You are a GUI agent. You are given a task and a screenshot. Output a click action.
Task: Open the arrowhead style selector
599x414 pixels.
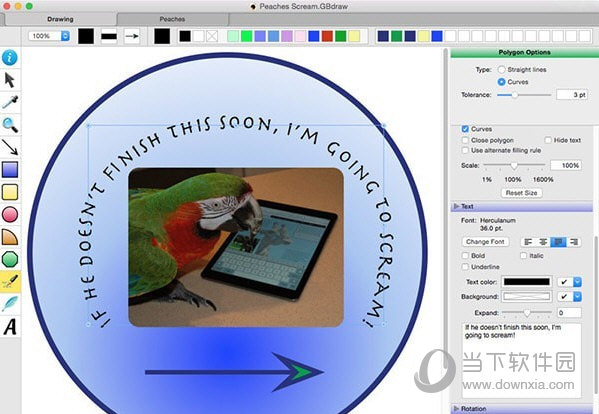132,36
